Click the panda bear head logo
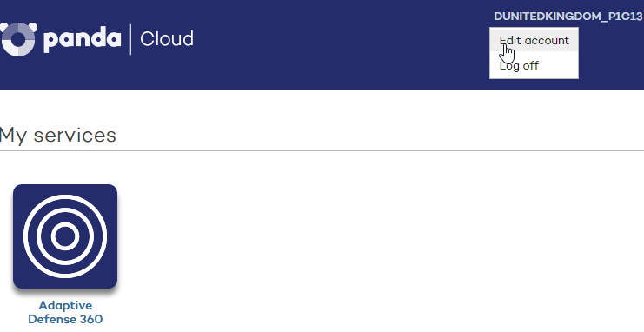Image resolution: width=644 pixels, height=332 pixels. pyautogui.click(x=17, y=39)
